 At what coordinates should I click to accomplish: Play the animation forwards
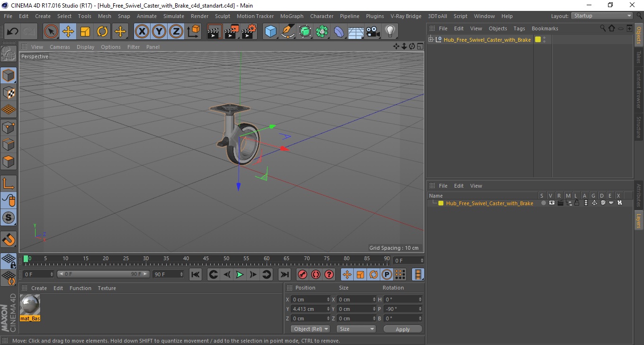[x=240, y=274]
